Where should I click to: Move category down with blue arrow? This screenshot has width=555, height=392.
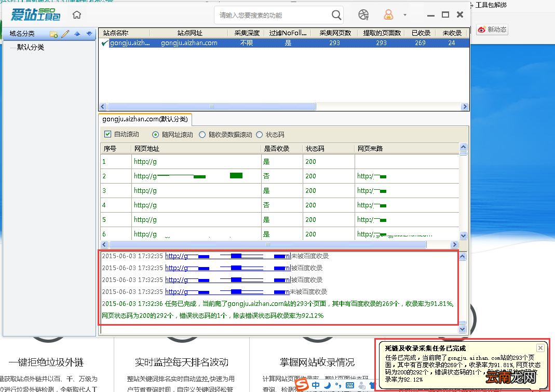89,34
